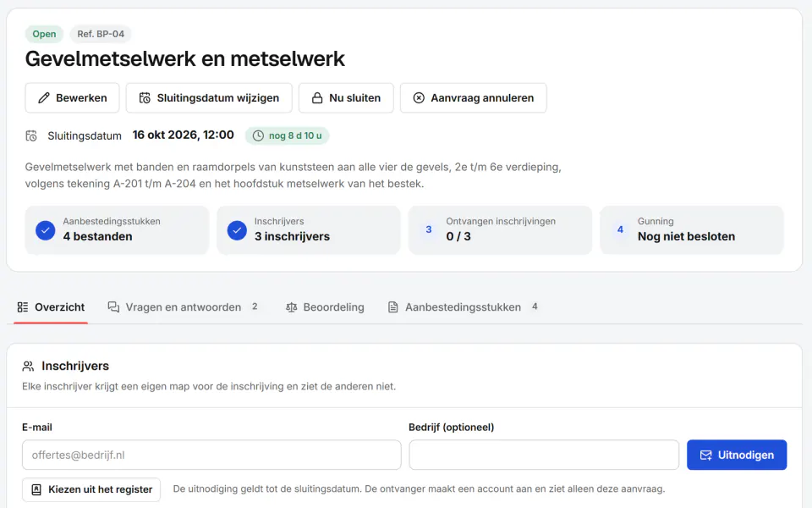Viewport: 812px width, 508px height.
Task: Click the grid icon on the Overzicht tab
Action: point(23,306)
